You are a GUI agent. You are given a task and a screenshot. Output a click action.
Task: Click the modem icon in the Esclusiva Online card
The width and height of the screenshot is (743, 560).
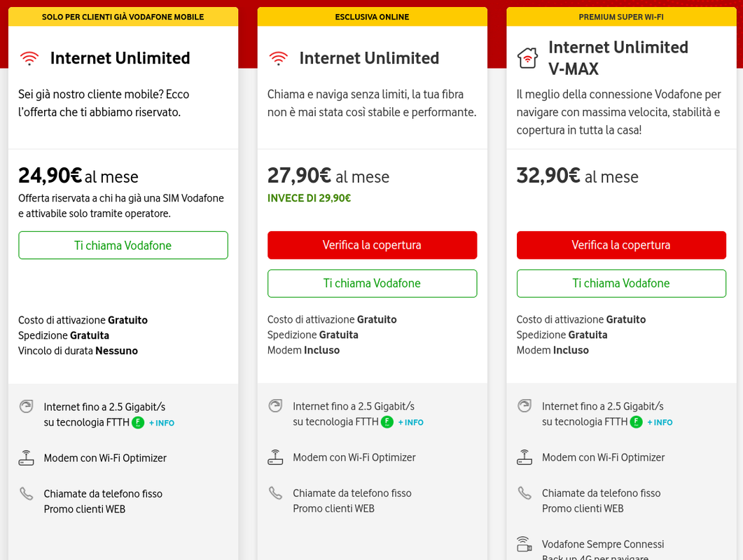(x=275, y=458)
